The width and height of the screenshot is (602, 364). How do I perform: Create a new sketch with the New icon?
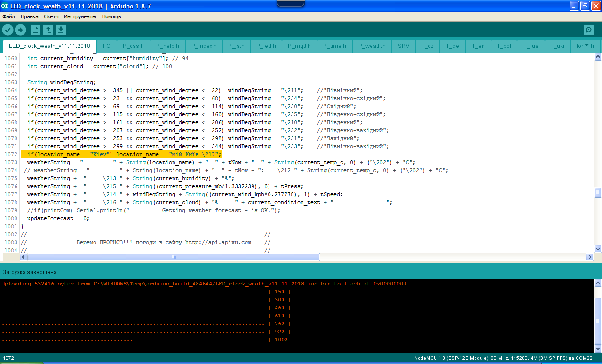click(x=35, y=30)
